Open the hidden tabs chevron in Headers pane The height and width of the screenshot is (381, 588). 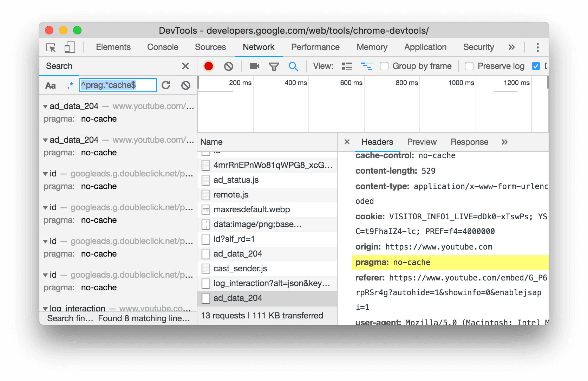[x=505, y=142]
